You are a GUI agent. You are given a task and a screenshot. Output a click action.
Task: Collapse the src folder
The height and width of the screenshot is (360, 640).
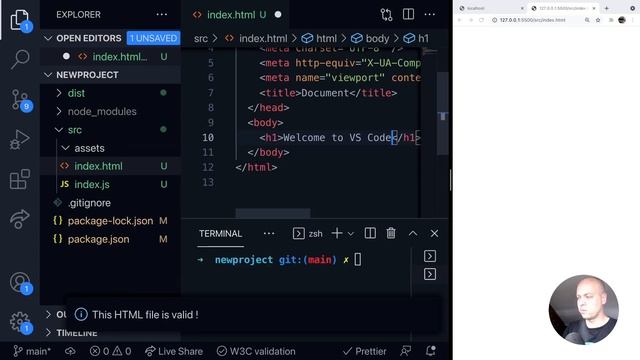click(x=74, y=130)
